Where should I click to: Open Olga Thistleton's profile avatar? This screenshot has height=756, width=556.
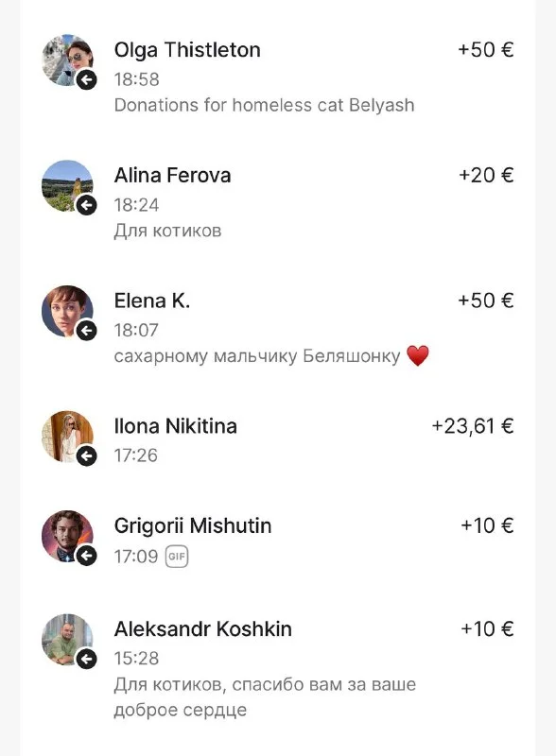coord(67,60)
